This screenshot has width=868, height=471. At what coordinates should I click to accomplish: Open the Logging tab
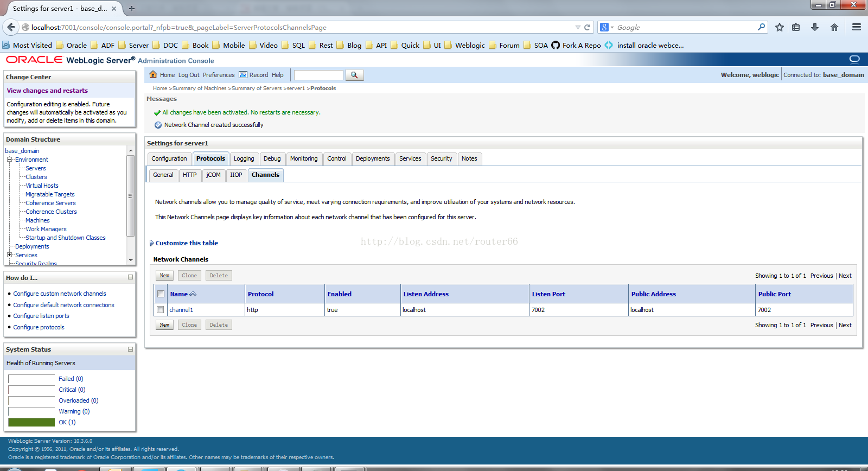pyautogui.click(x=244, y=158)
